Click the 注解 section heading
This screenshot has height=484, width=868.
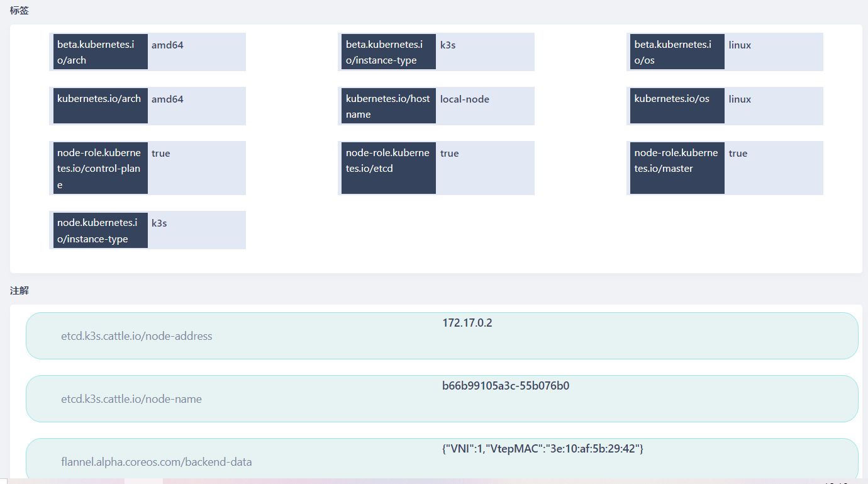19,291
